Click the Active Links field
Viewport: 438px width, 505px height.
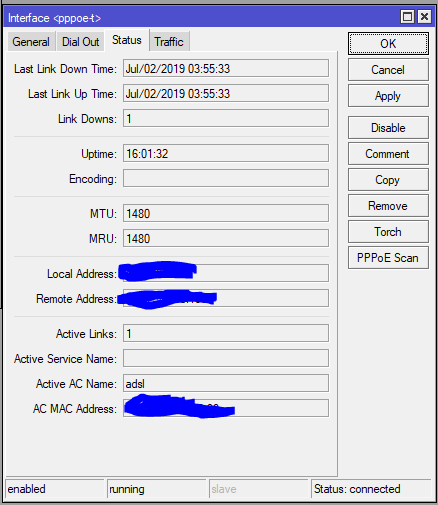226,333
